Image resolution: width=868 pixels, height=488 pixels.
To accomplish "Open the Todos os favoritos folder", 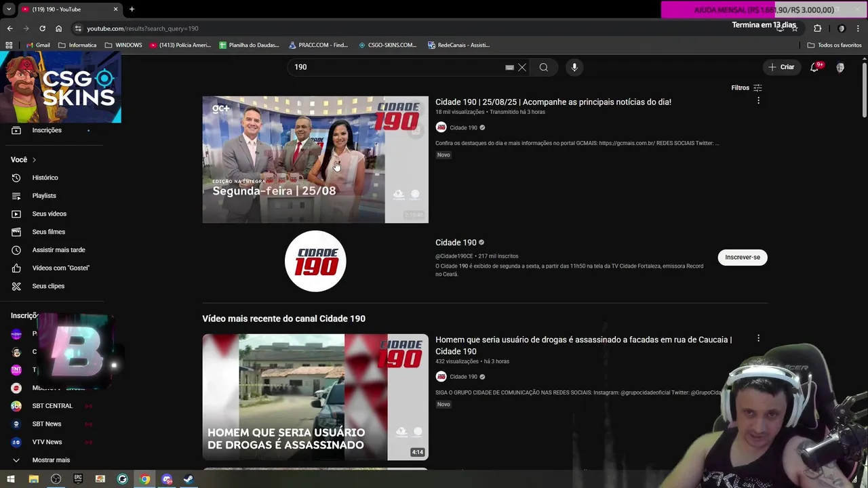I will 834,45.
